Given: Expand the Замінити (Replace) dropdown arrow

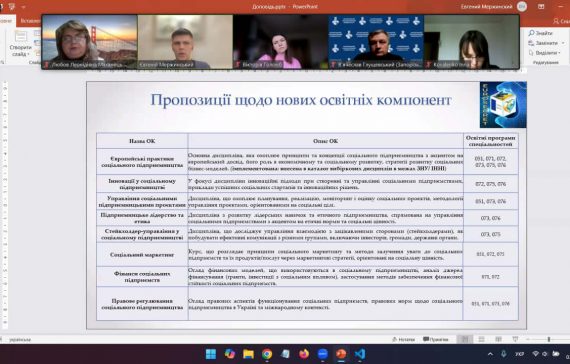Looking at the screenshot, I should 563,43.
